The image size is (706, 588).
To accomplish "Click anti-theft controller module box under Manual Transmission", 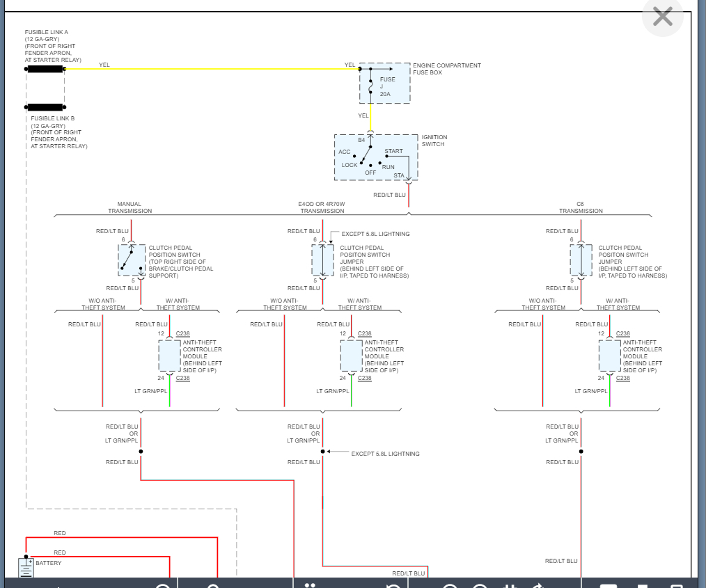I will point(170,356).
